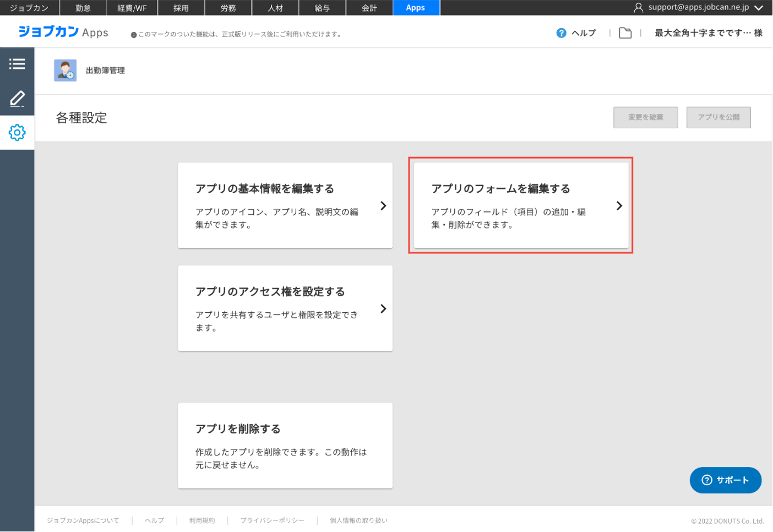Select the アプリを削除する card
This screenshot has height=532, width=773.
[x=285, y=446]
